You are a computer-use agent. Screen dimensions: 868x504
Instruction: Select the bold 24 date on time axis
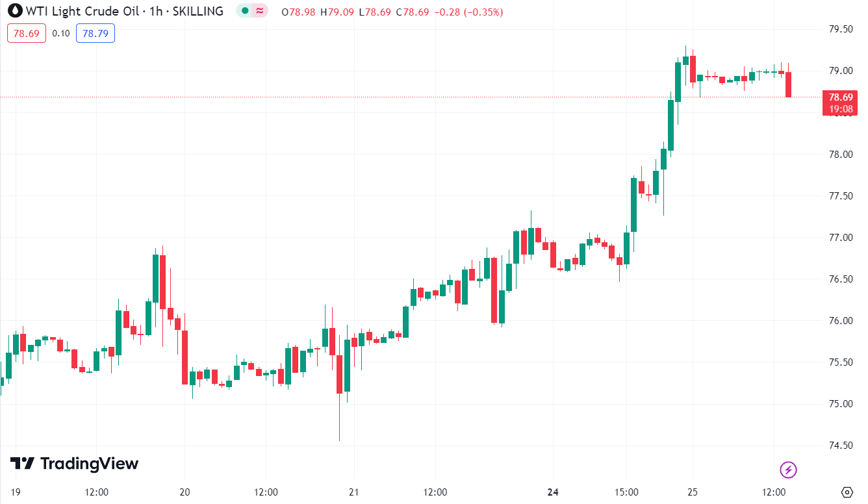coord(553,492)
